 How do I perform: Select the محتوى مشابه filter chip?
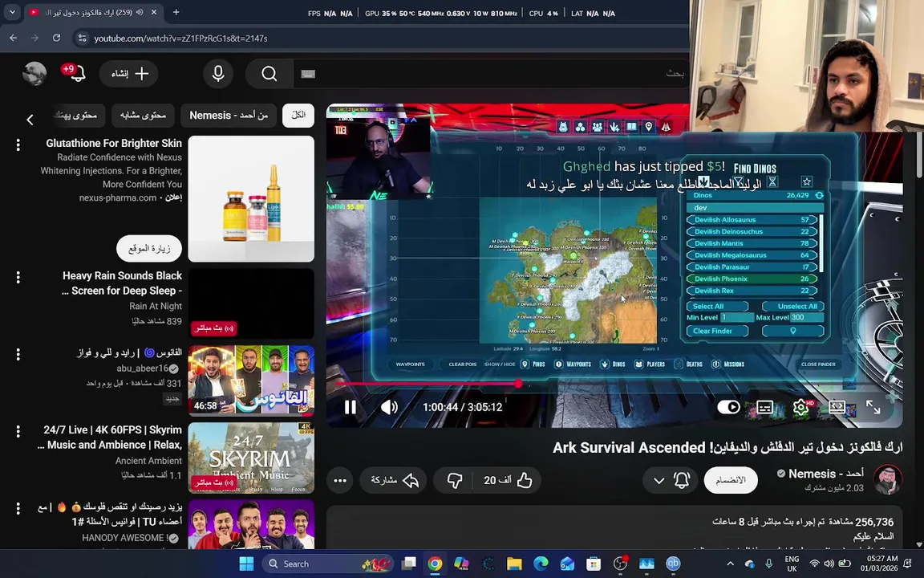tap(144, 115)
